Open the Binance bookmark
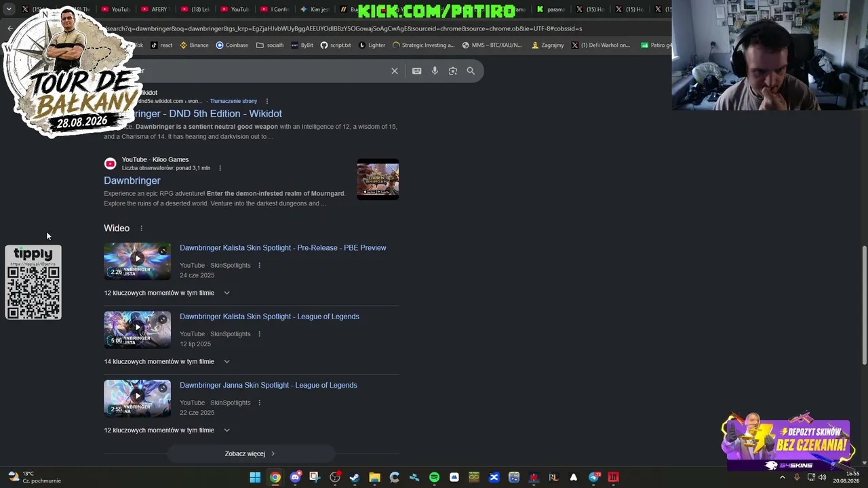868x488 pixels. [194, 45]
